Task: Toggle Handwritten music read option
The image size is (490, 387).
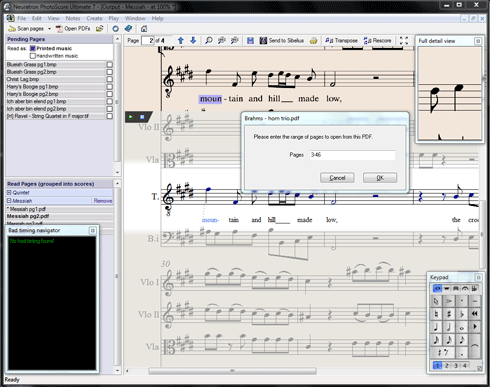Action: coord(33,56)
